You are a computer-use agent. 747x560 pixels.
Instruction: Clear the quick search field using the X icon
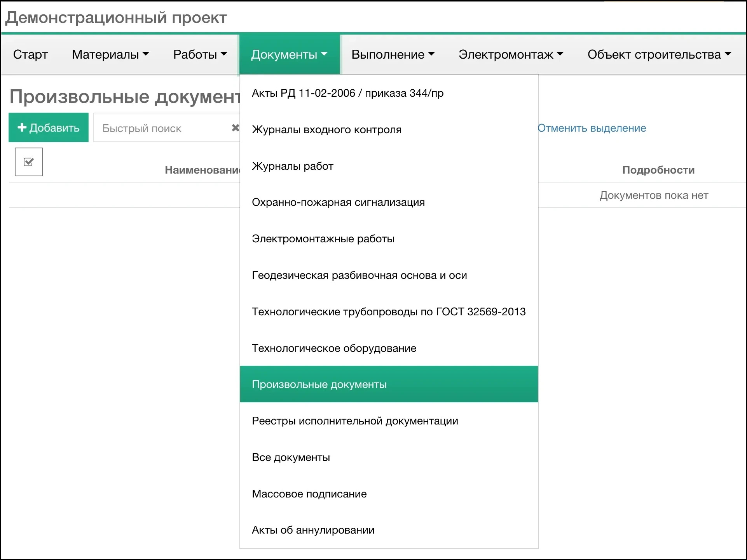tap(236, 127)
